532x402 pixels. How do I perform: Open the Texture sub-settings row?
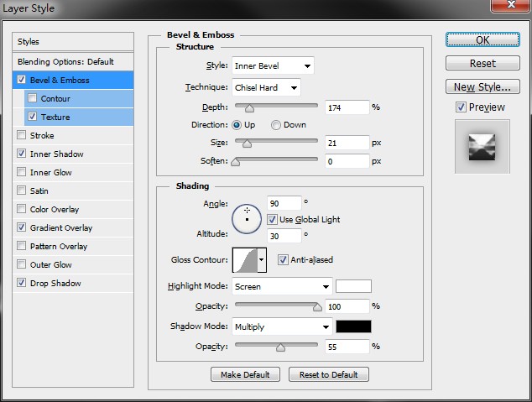(79, 117)
